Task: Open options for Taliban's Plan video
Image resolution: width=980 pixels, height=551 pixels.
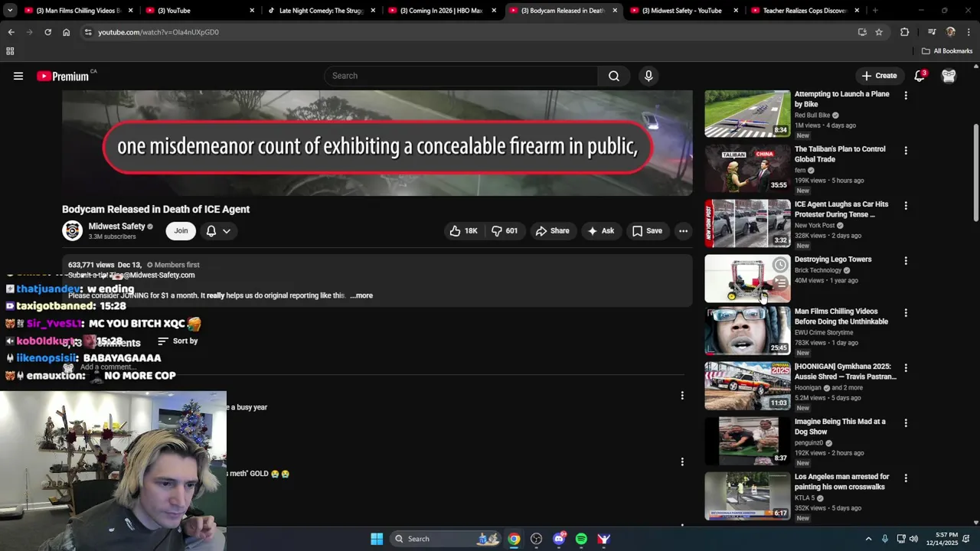Action: coord(906,151)
